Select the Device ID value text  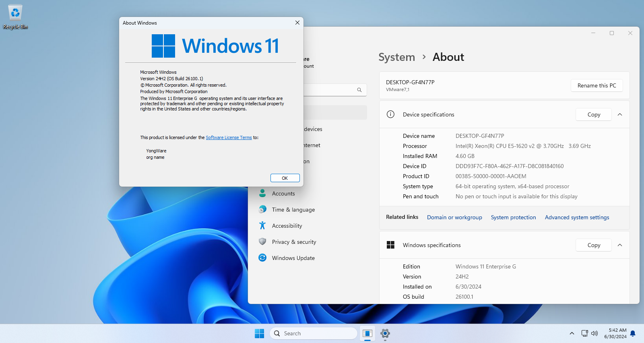click(510, 166)
